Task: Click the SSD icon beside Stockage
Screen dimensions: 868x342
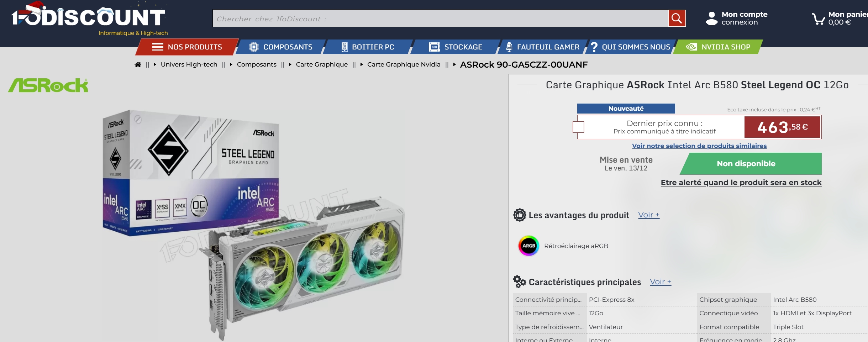Action: tap(434, 47)
